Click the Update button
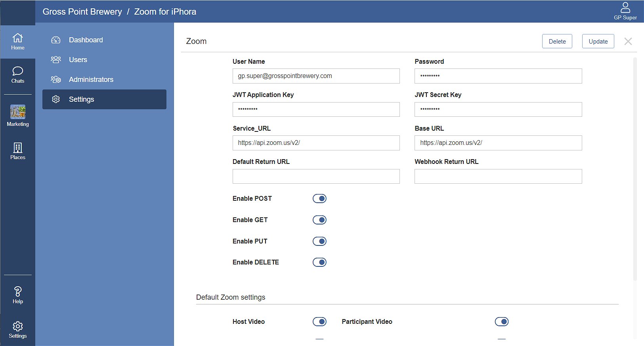 [x=598, y=41]
